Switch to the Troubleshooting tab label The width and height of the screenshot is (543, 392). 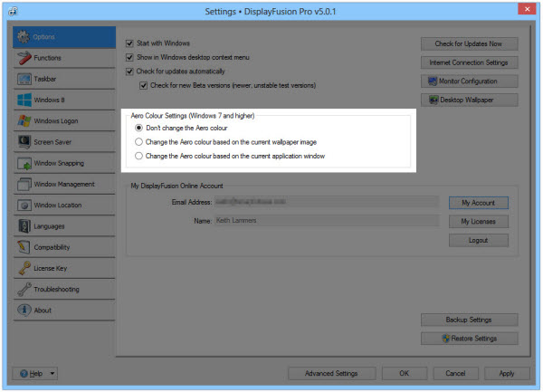click(56, 289)
